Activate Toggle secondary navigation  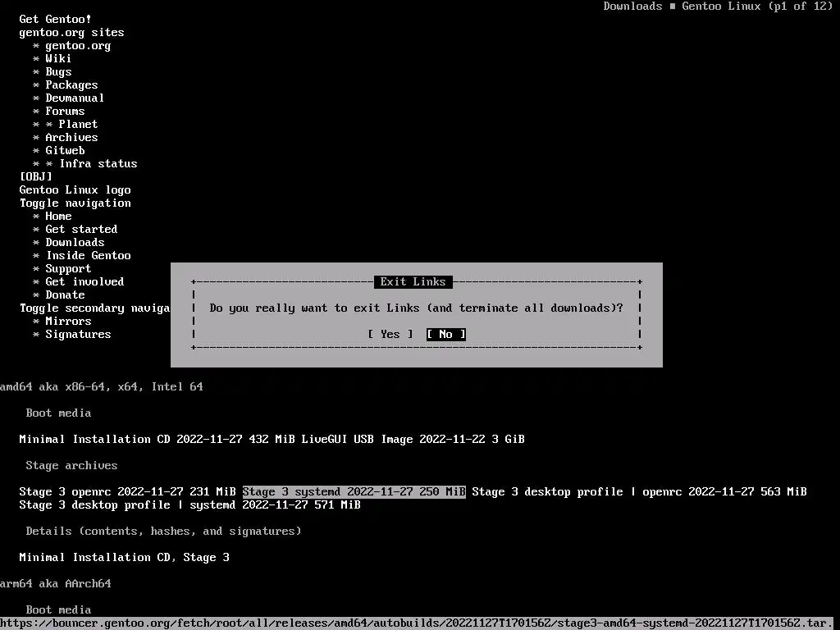click(x=95, y=308)
